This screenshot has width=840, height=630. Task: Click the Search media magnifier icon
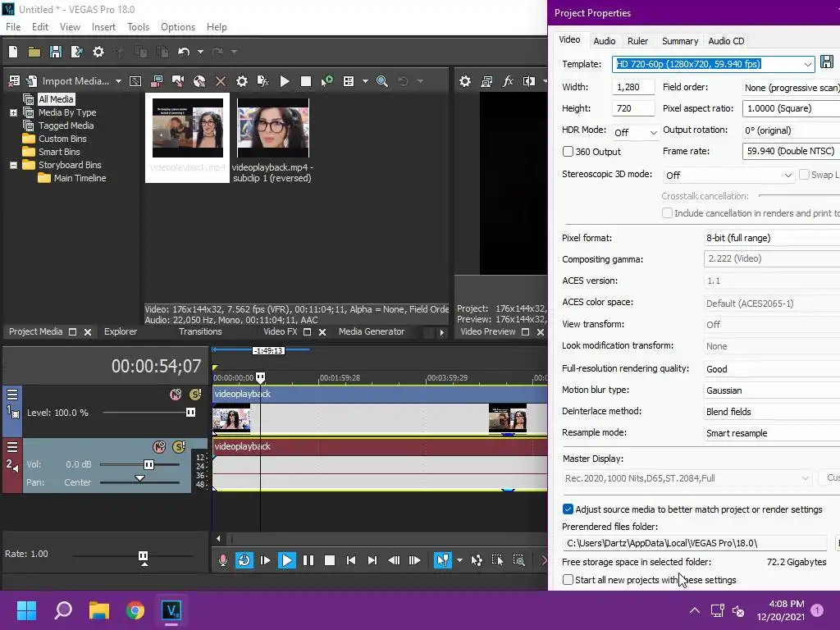(x=382, y=81)
